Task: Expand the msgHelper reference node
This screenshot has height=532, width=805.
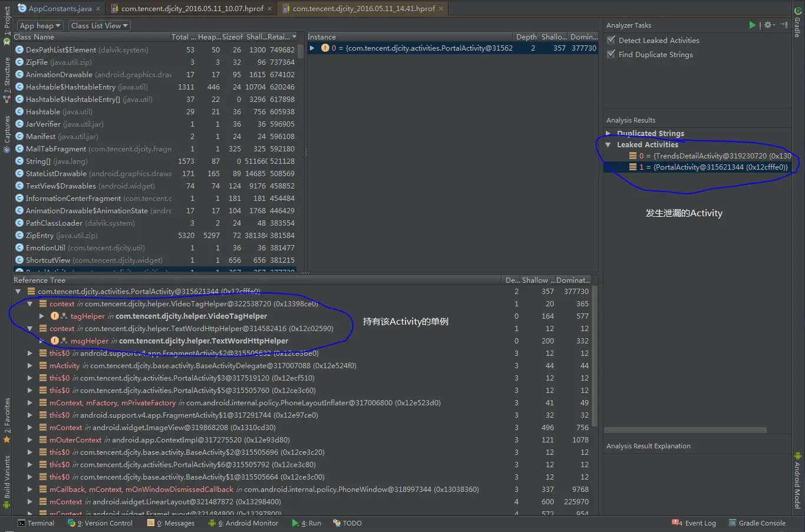Action: [x=41, y=341]
